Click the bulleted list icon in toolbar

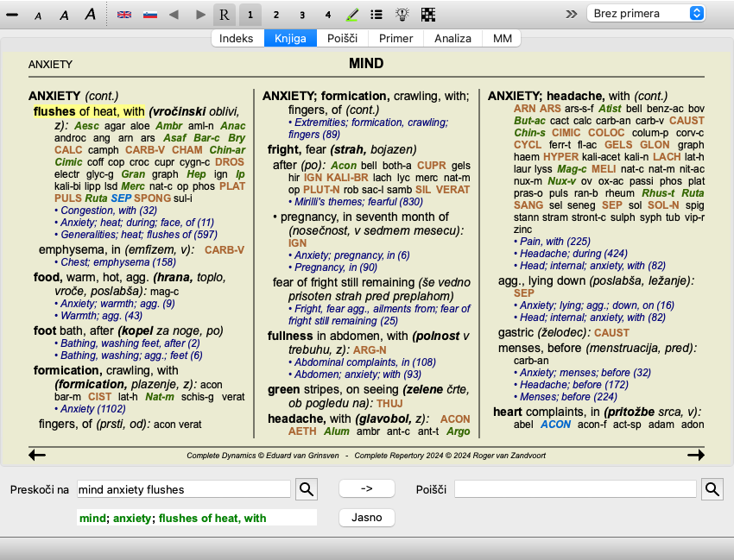(x=376, y=15)
